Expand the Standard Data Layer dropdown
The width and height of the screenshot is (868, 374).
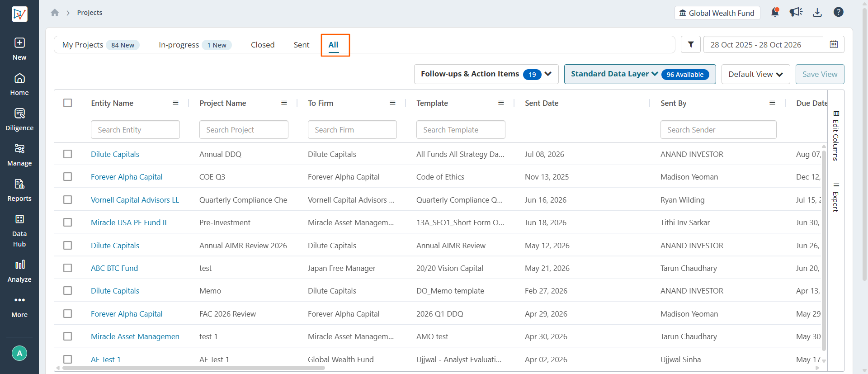(x=640, y=74)
